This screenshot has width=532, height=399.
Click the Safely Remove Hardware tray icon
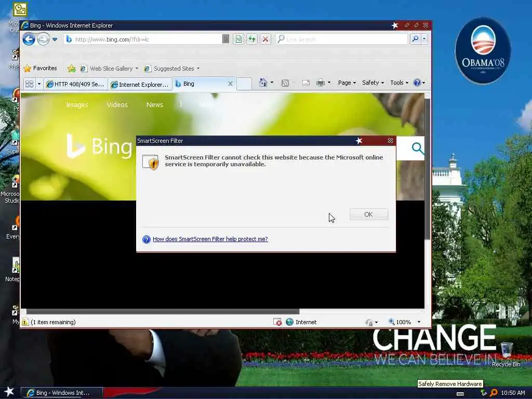(x=484, y=393)
